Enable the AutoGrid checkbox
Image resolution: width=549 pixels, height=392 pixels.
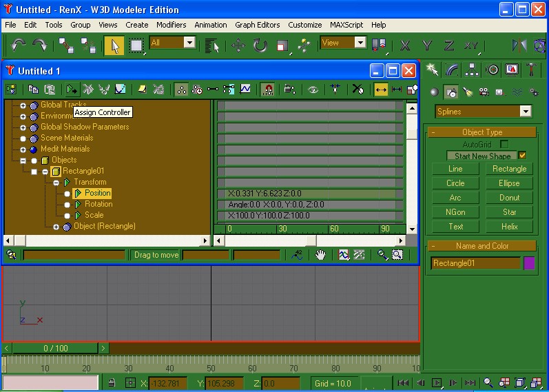tap(504, 145)
